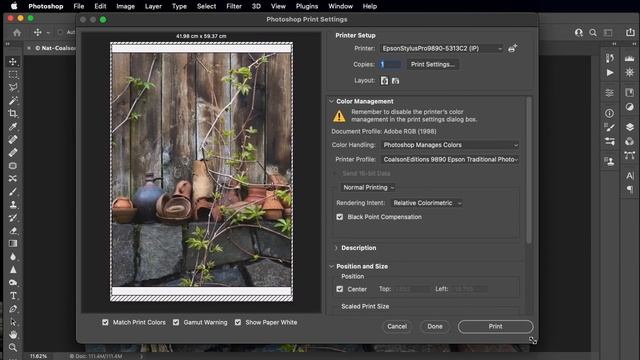Select the Rectangular Marquee tool
The height and width of the screenshot is (360, 640).
[x=13, y=75]
